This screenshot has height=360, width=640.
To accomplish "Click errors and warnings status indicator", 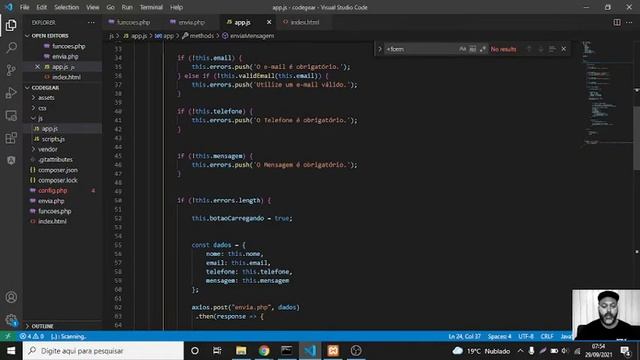I will click(32, 336).
